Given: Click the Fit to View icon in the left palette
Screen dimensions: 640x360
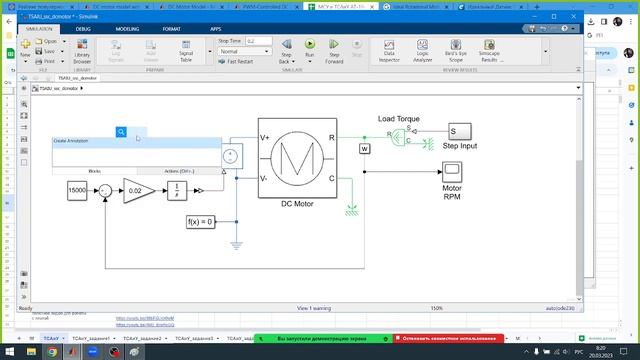Looking at the screenshot, I should pos(24,116).
